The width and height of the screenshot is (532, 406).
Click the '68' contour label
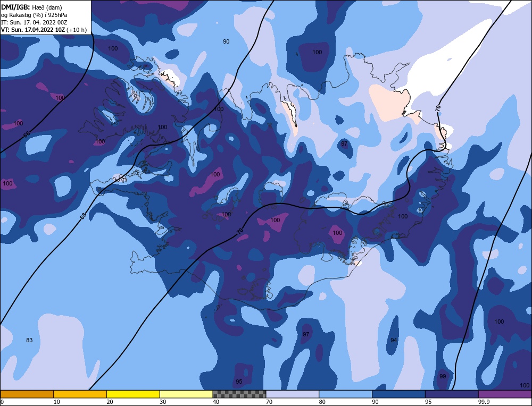click(83, 216)
